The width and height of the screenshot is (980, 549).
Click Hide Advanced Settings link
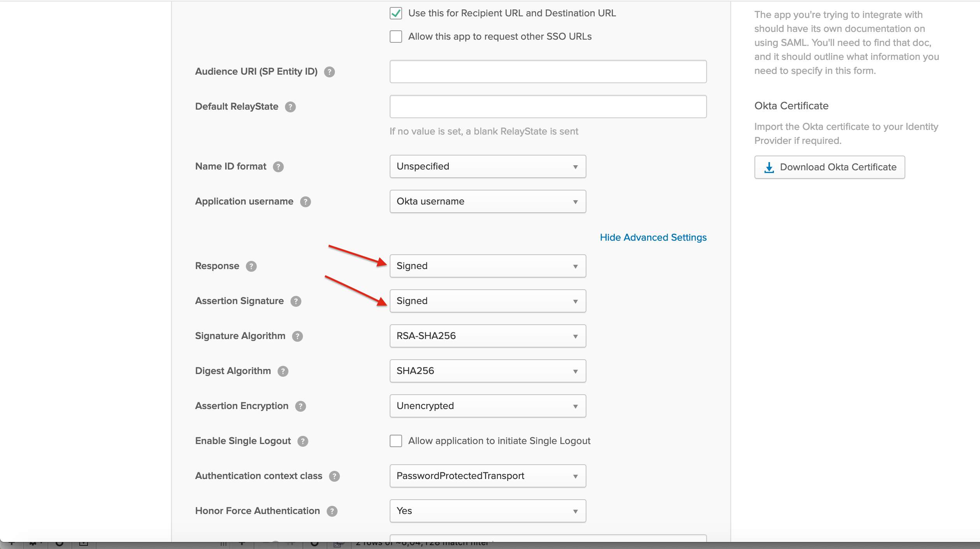click(653, 238)
